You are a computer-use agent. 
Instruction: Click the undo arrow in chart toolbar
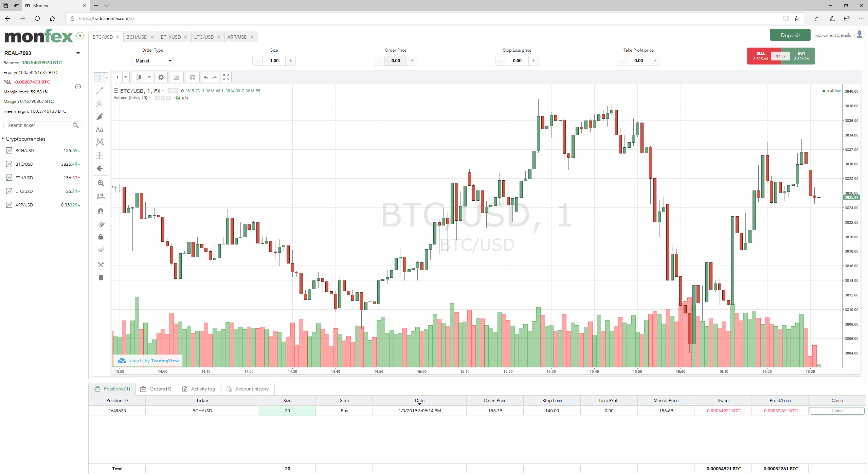206,77
